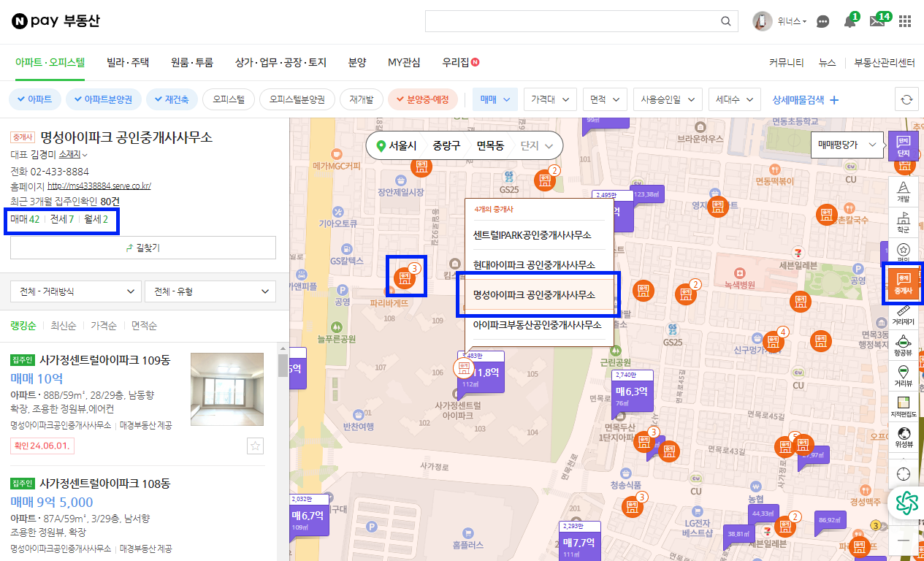Click the current location crosshair icon
Viewport: 924px width, 561px height.
pyautogui.click(x=904, y=473)
